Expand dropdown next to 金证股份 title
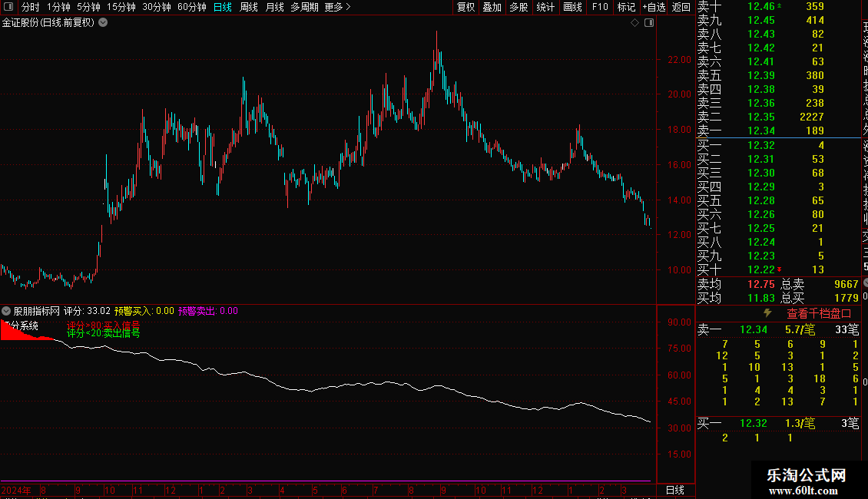This screenshot has width=868, height=499. [x=103, y=23]
